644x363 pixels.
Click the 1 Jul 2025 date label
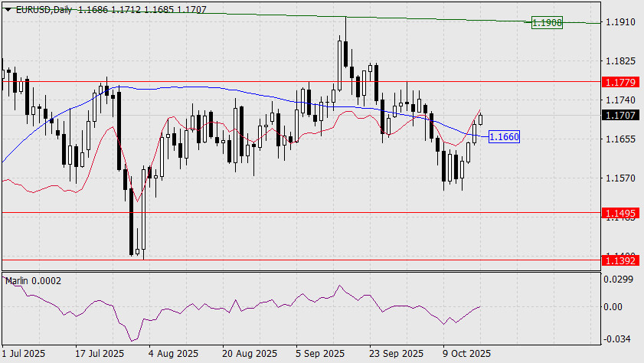24,354
